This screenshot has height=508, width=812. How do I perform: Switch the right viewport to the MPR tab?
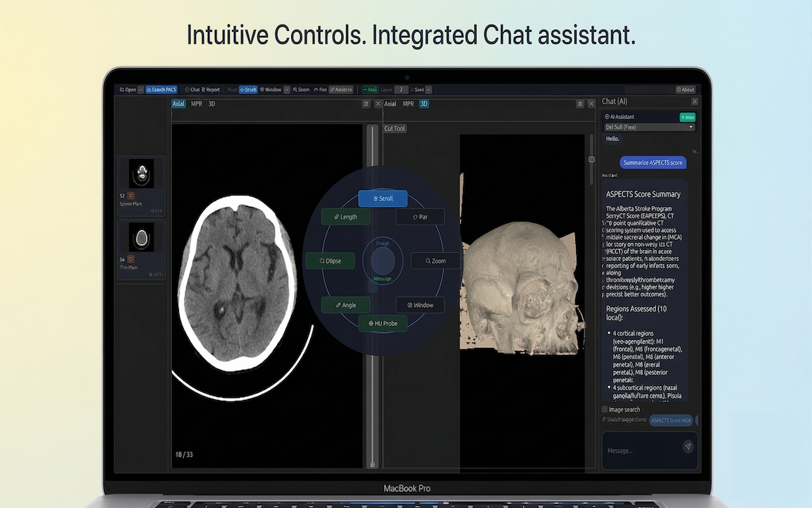pos(409,103)
